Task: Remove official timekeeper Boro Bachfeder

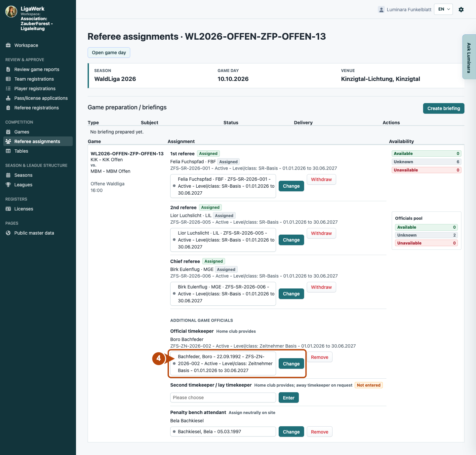Action: [x=320, y=357]
